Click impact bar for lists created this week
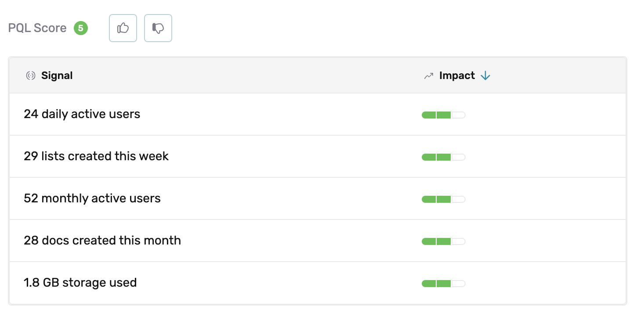The image size is (644, 331). (x=443, y=157)
